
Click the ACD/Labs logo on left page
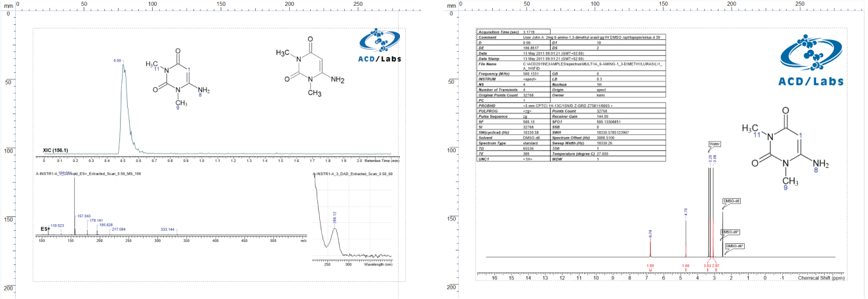pos(380,45)
